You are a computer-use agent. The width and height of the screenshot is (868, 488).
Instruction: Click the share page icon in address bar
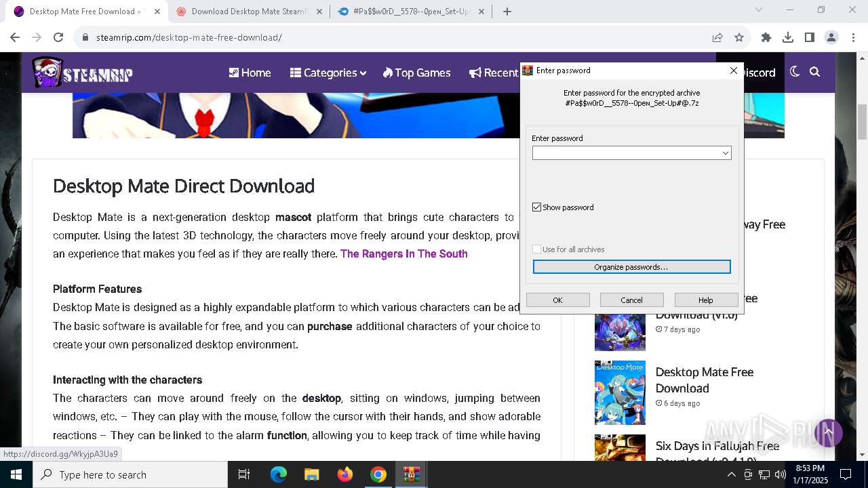pyautogui.click(x=717, y=37)
